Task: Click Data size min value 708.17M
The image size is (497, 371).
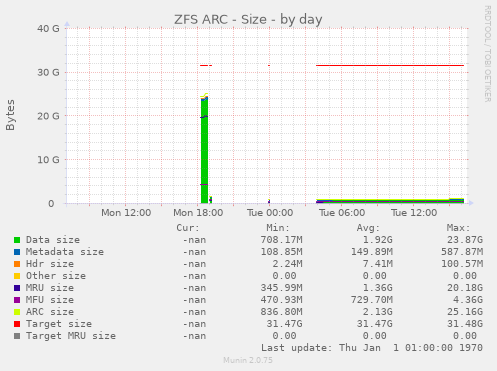Action: tap(281, 240)
